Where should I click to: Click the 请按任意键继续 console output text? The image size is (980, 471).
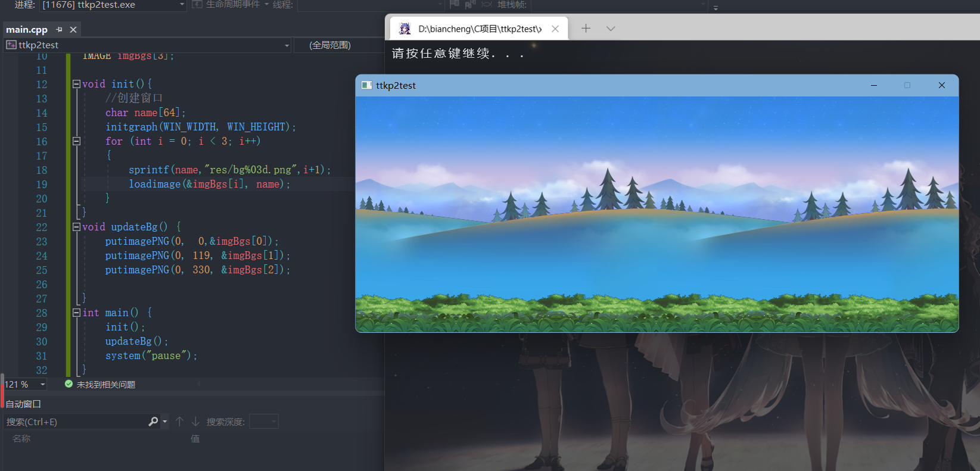tap(458, 54)
